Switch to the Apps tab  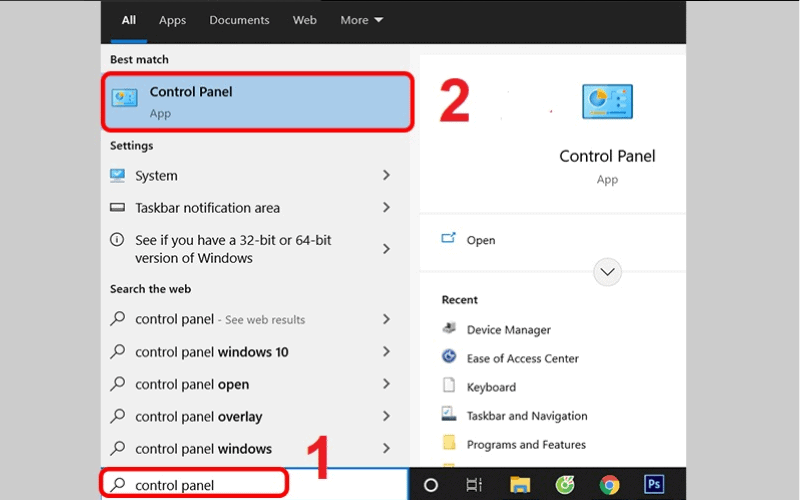172,20
